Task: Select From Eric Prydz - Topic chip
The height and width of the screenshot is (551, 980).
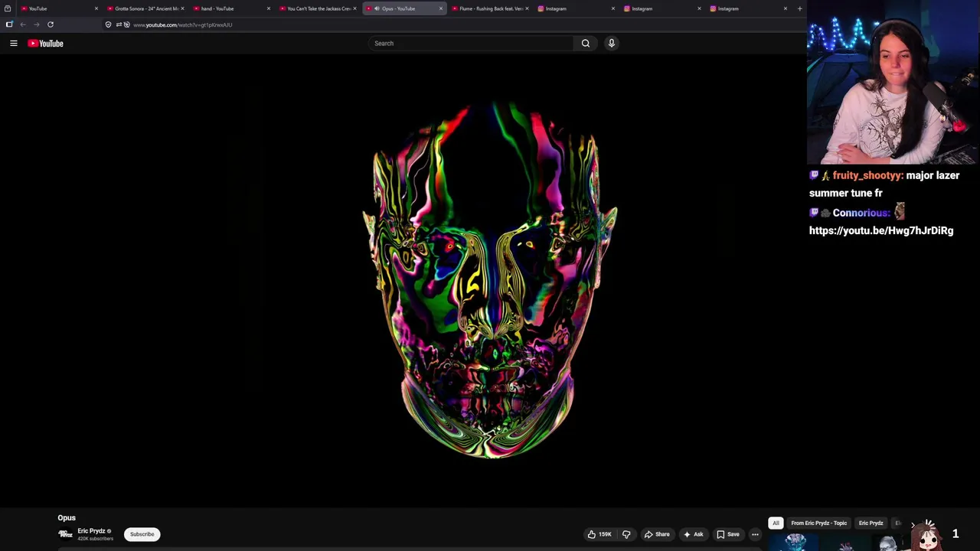Action: click(x=818, y=523)
